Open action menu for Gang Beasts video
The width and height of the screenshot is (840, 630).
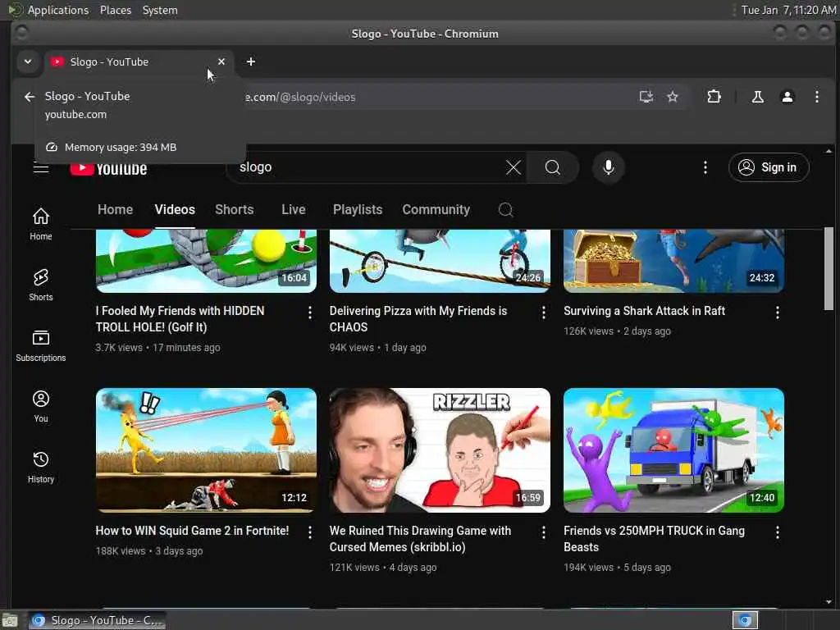[778, 532]
